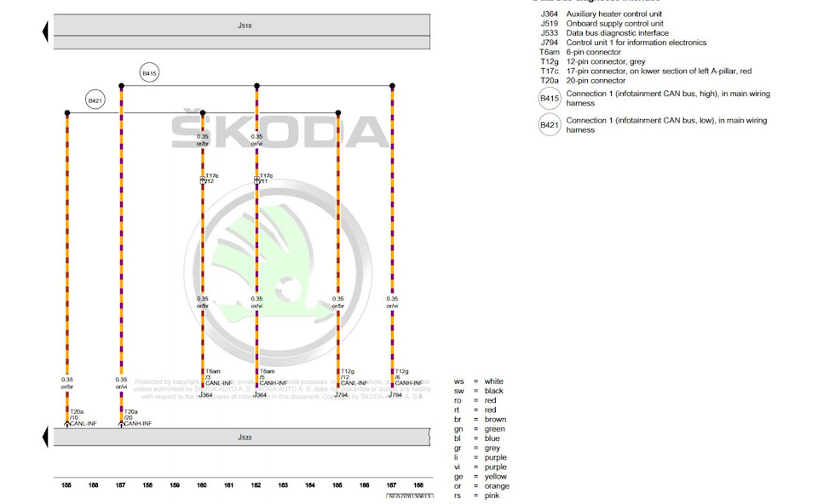The image size is (818, 504).
Task: Select legend entry 'Onboard supply control unit'
Action: coord(614,24)
